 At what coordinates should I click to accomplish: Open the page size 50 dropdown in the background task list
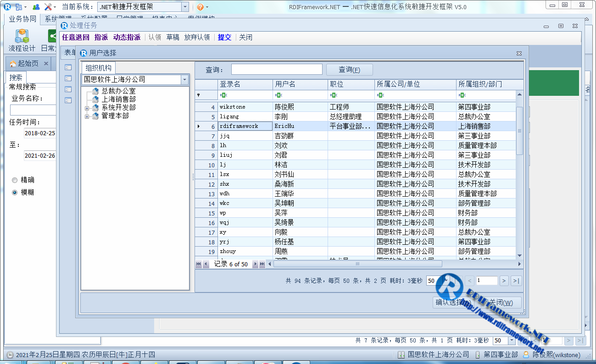(x=512, y=341)
